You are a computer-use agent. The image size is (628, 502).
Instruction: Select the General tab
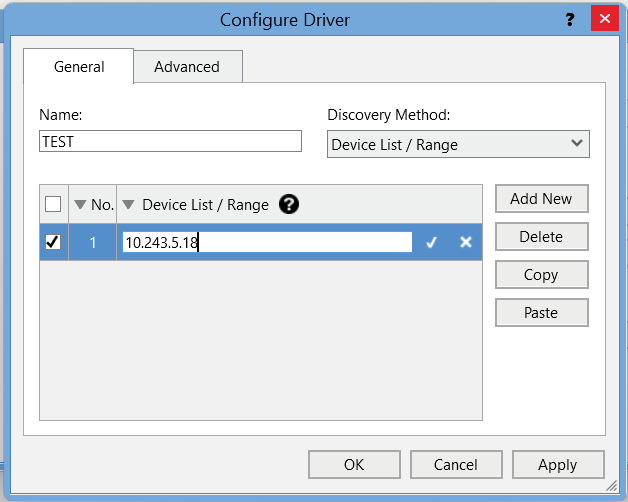point(79,67)
